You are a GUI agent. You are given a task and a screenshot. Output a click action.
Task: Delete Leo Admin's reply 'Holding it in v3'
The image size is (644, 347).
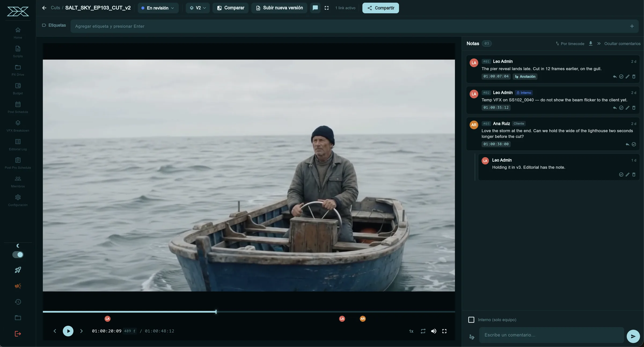[x=634, y=175]
